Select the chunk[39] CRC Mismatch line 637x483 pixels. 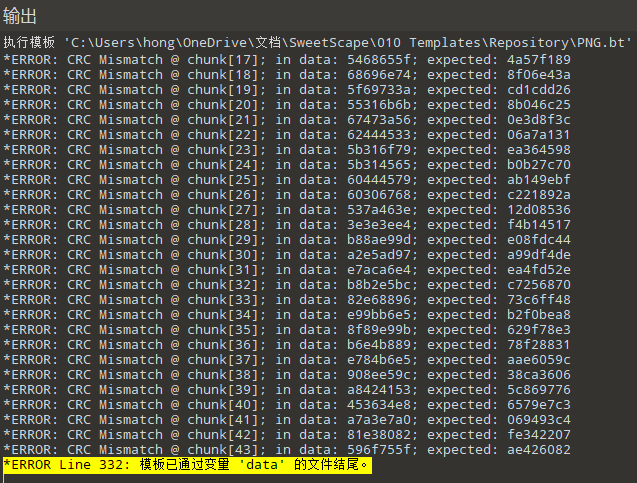pyautogui.click(x=287, y=390)
